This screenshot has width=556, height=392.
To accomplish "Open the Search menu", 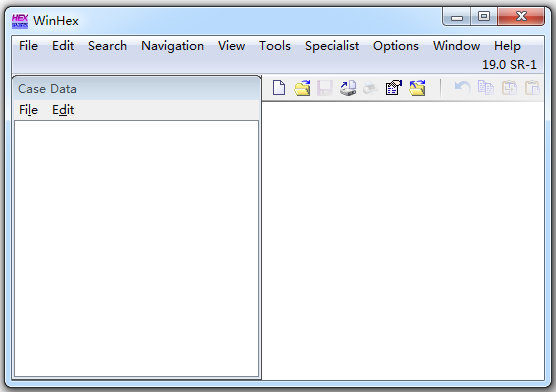I will click(x=107, y=46).
